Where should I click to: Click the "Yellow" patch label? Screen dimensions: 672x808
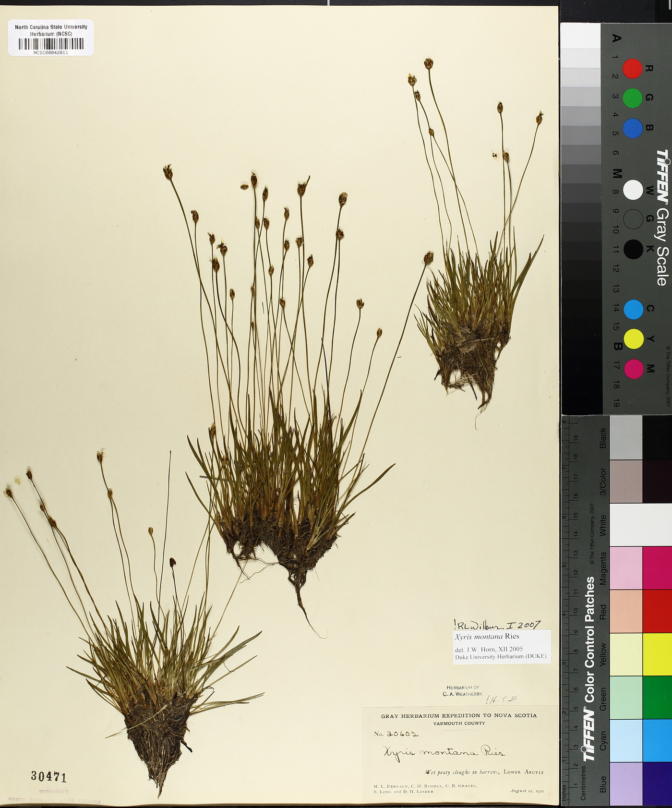[603, 655]
